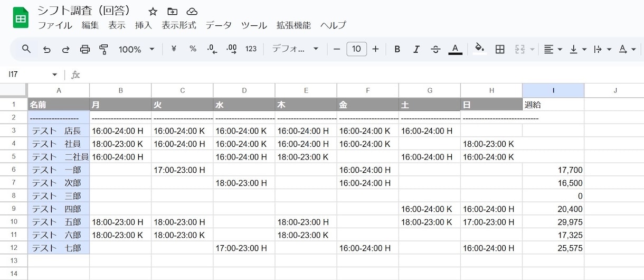This screenshot has height=280, width=644.
Task: Select column I header
Action: pyautogui.click(x=553, y=90)
